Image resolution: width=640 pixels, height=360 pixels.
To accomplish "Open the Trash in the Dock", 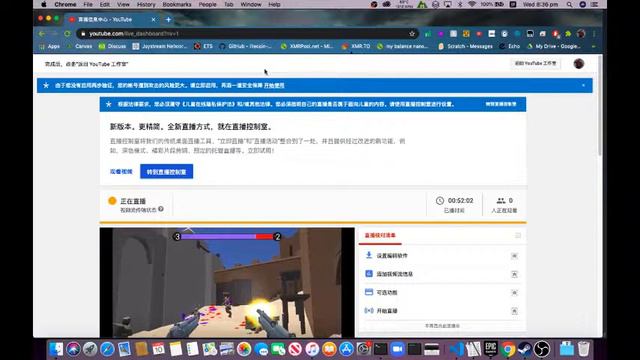I will point(584,349).
